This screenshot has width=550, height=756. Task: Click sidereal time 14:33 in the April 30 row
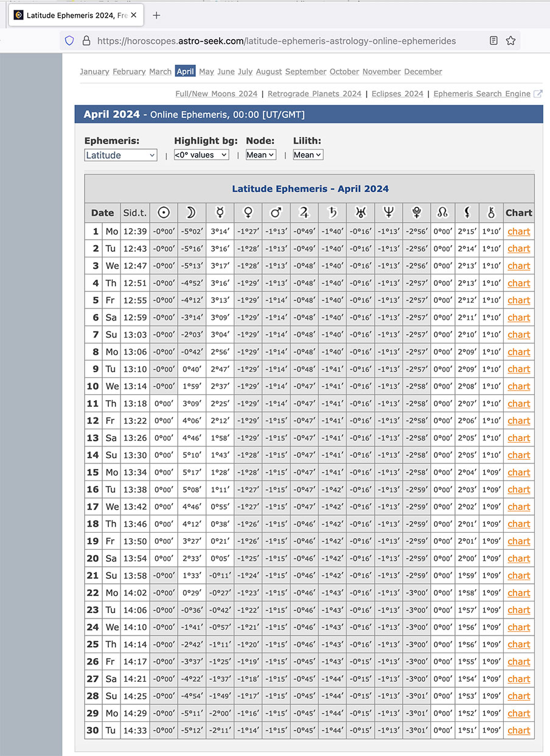pyautogui.click(x=135, y=730)
